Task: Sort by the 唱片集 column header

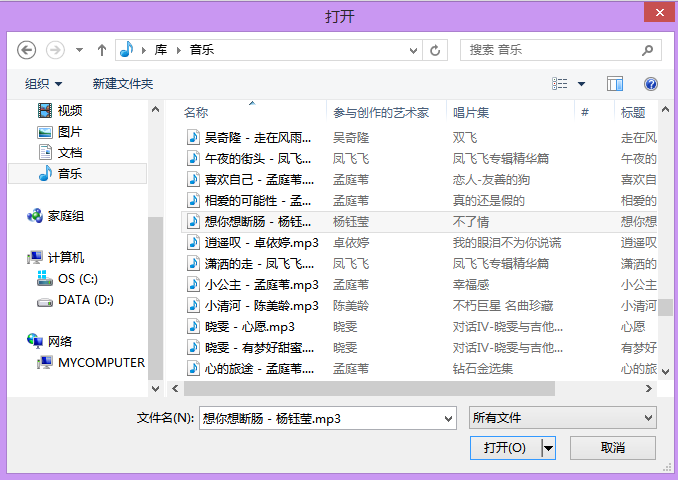Action: pyautogui.click(x=471, y=113)
